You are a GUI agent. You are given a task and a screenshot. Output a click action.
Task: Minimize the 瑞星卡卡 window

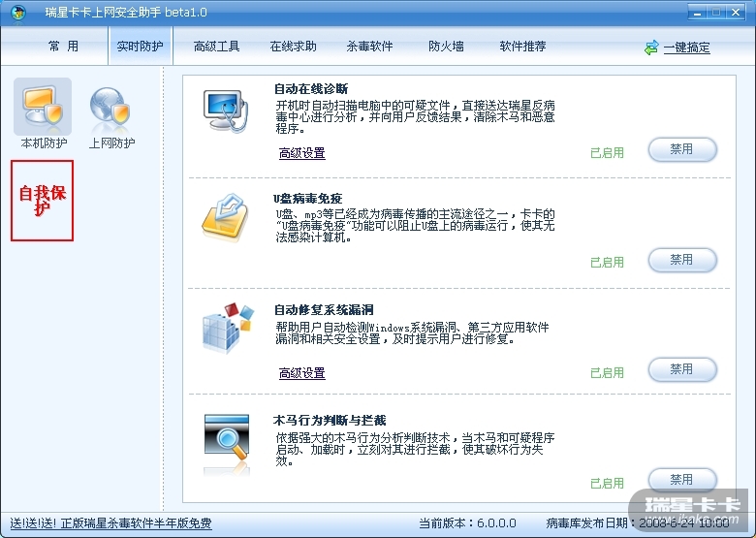(697, 13)
